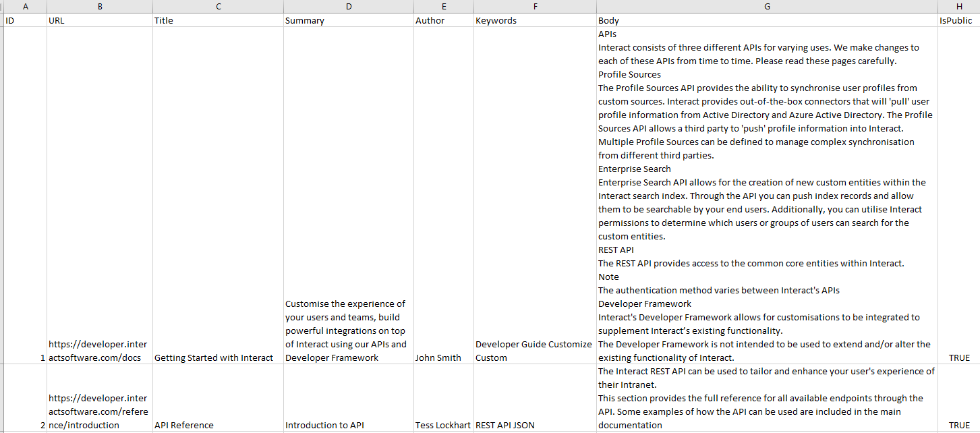Image resolution: width=980 pixels, height=433 pixels.
Task: Click the ID header cell
Action: coord(26,20)
